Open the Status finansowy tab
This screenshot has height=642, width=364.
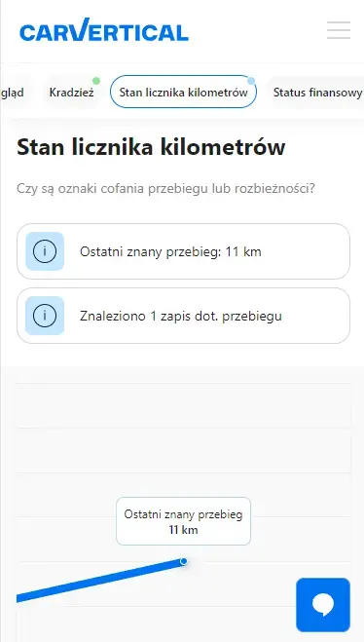coord(317,93)
